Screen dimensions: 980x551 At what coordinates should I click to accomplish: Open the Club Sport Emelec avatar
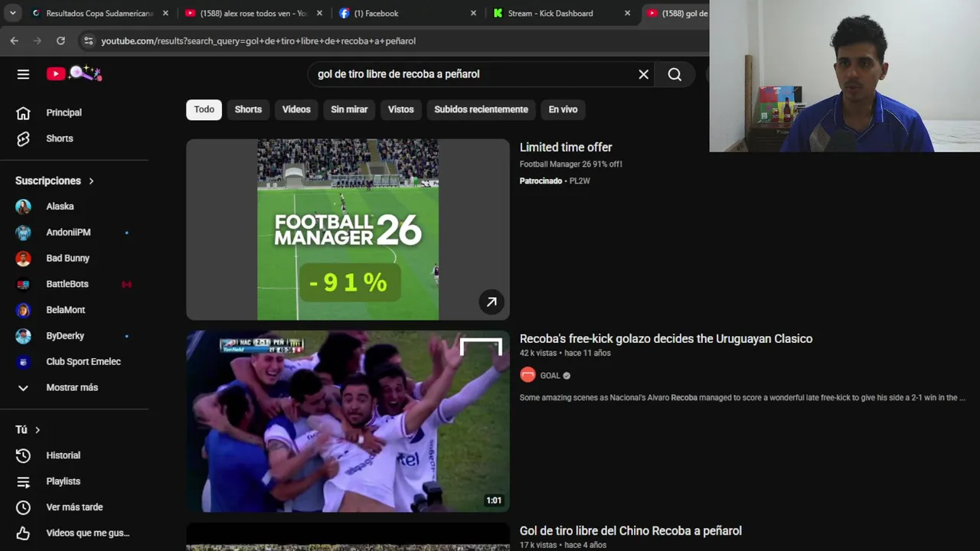point(23,362)
